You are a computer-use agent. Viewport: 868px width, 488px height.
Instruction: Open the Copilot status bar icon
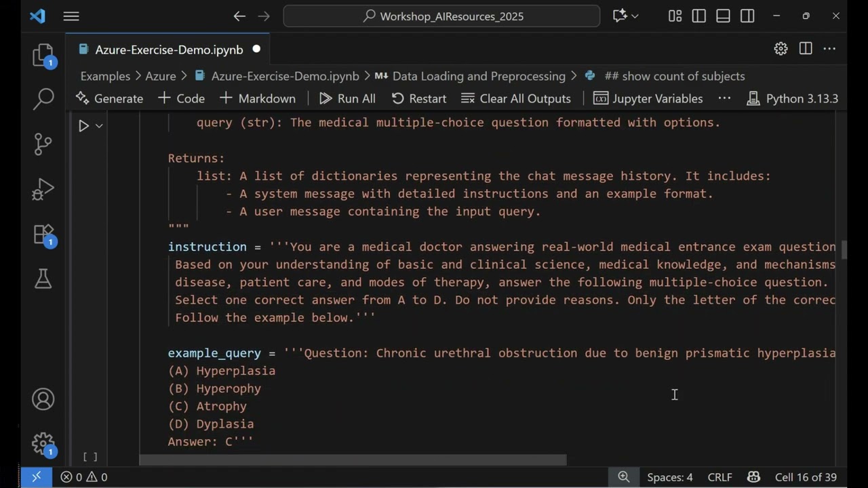tap(753, 477)
